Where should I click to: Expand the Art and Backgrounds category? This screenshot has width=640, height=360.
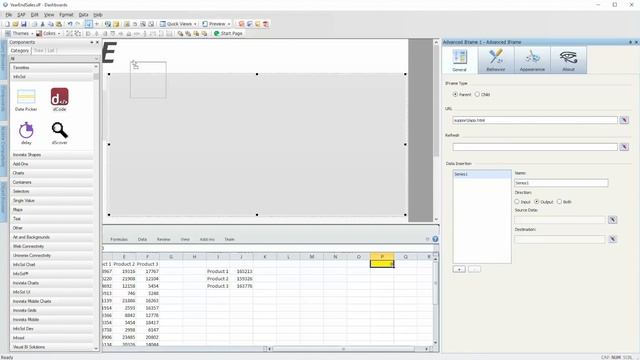pos(52,237)
